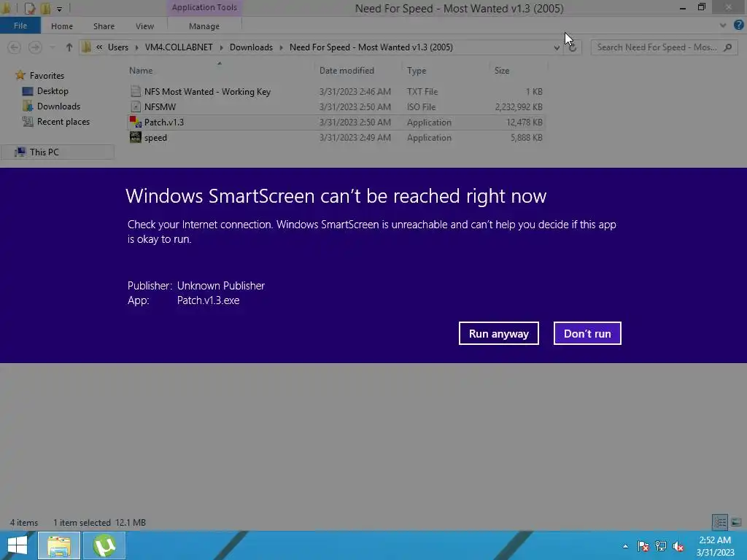This screenshot has width=747, height=560.
Task: Click the Forward navigation arrow
Action: 35,47
